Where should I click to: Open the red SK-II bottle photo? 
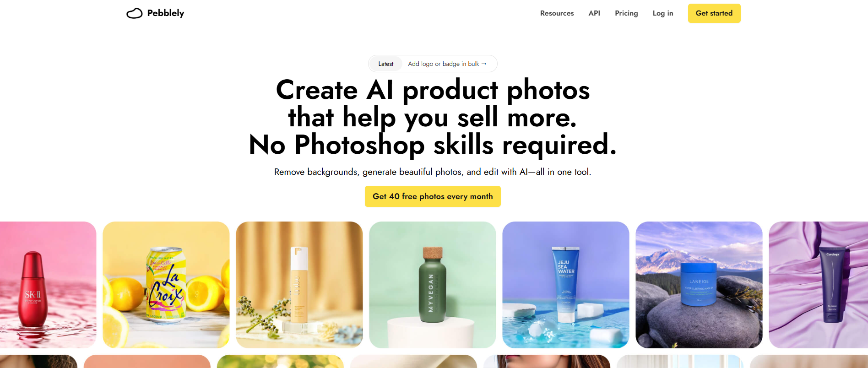[48, 285]
